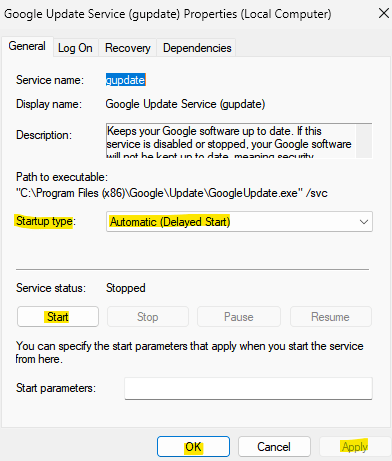Image resolution: width=392 pixels, height=461 pixels.
Task: Open the Dependencies tab
Action: click(197, 48)
